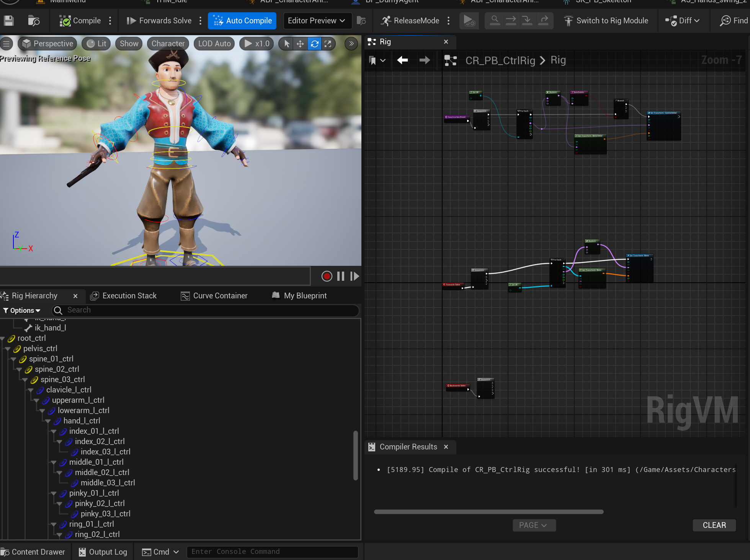Toggle the ReleaseMode setting
The image size is (750, 560).
click(x=410, y=21)
